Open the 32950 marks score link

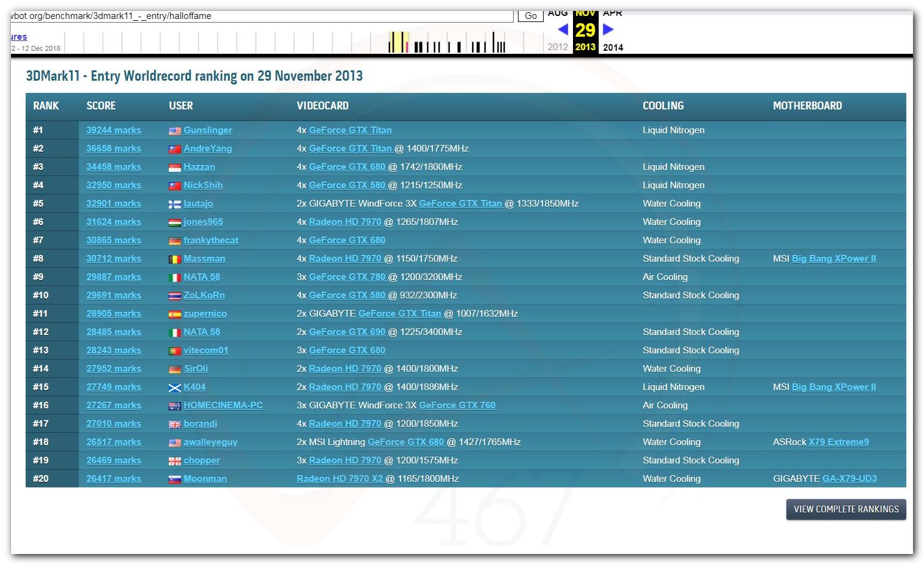pyautogui.click(x=114, y=185)
